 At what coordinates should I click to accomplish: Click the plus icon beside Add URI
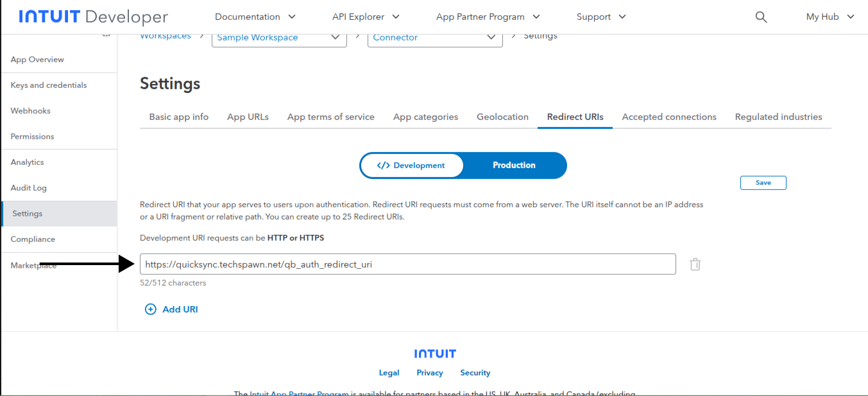(151, 309)
